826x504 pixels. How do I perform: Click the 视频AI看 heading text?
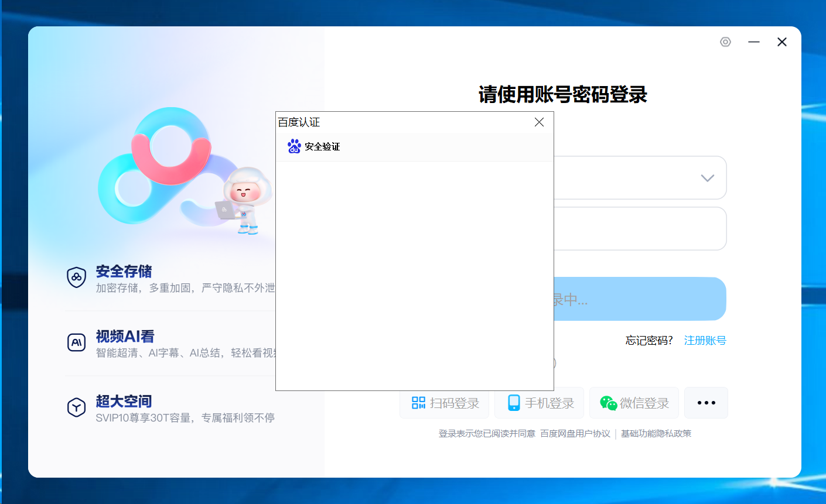click(125, 336)
